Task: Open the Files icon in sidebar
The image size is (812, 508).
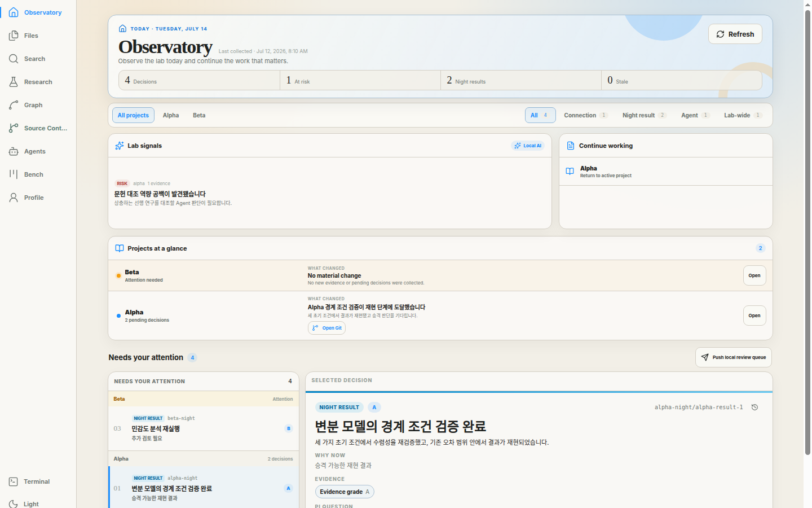Action: pos(14,36)
